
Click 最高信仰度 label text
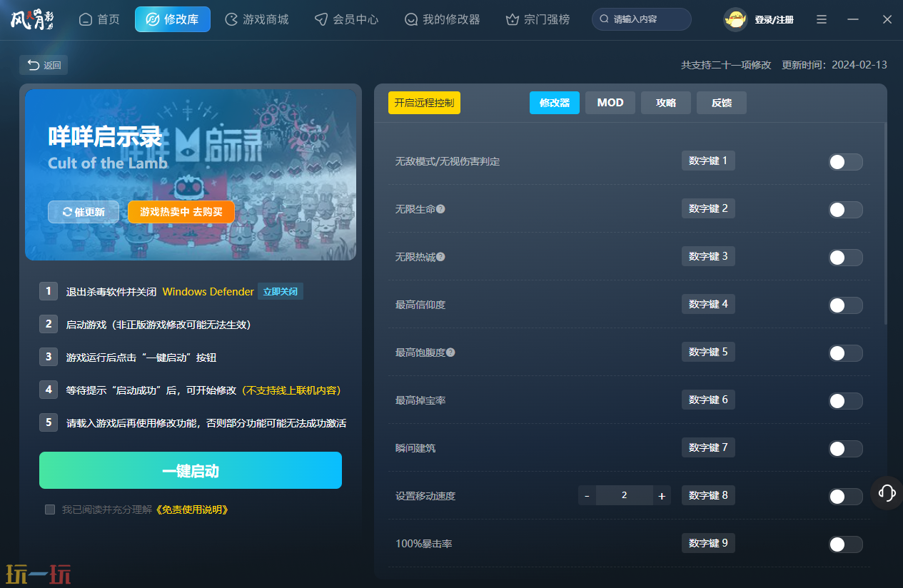tap(420, 305)
